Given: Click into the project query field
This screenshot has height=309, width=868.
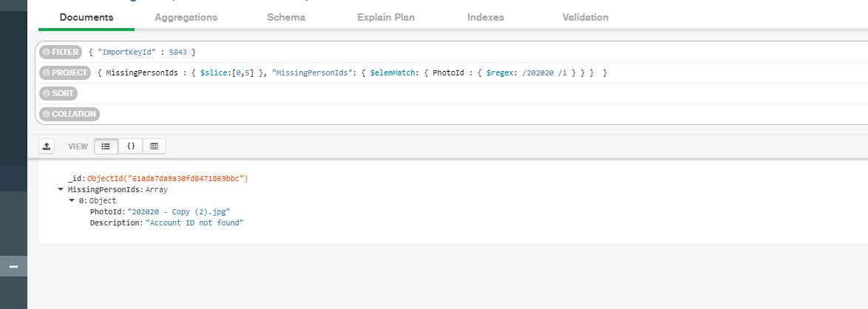Looking at the screenshot, I should (481, 72).
